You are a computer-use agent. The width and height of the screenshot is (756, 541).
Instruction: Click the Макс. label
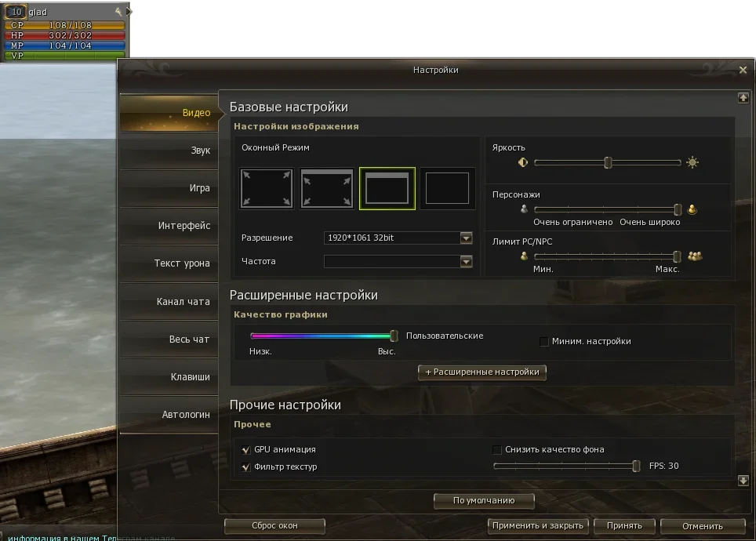[667, 269]
